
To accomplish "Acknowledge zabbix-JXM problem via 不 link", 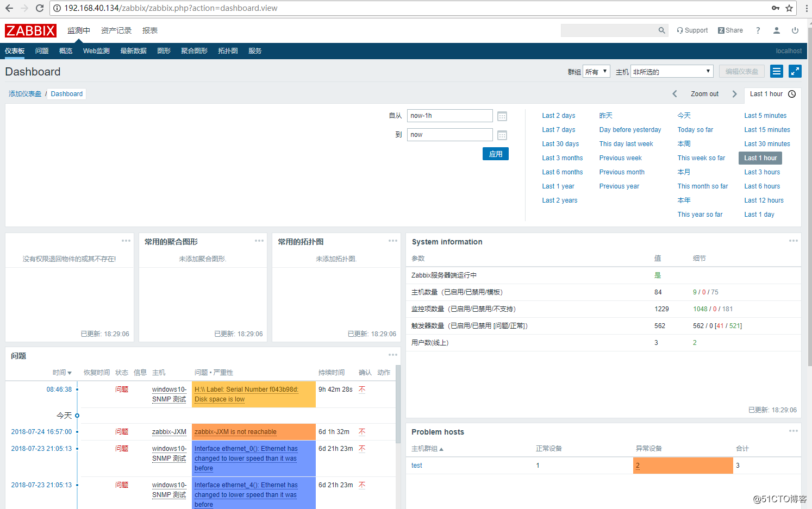I will coord(362,432).
